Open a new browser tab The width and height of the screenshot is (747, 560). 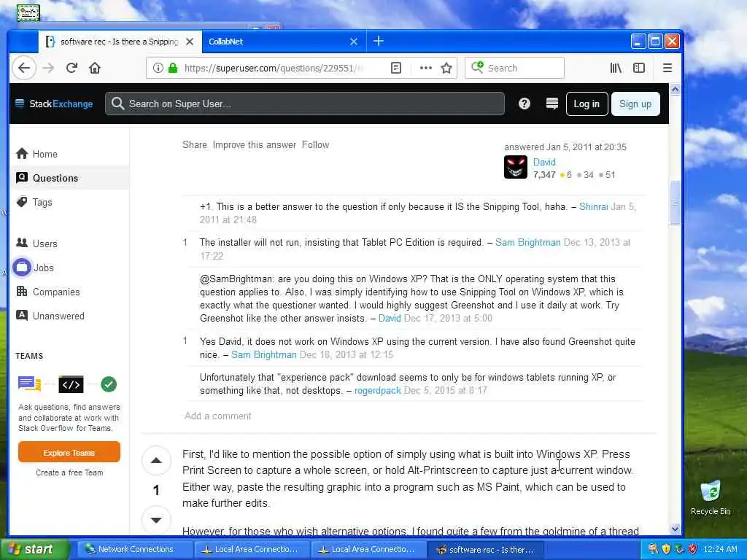tap(379, 42)
